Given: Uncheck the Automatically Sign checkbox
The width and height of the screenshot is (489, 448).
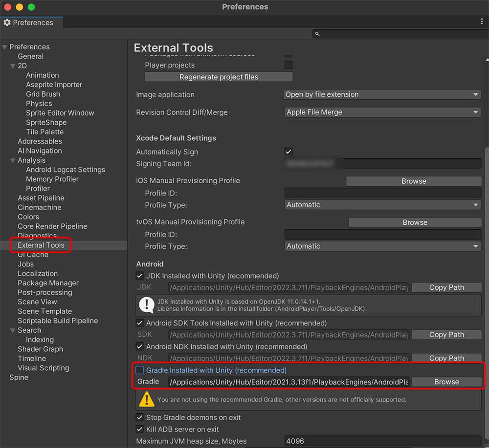Looking at the screenshot, I should tap(289, 151).
